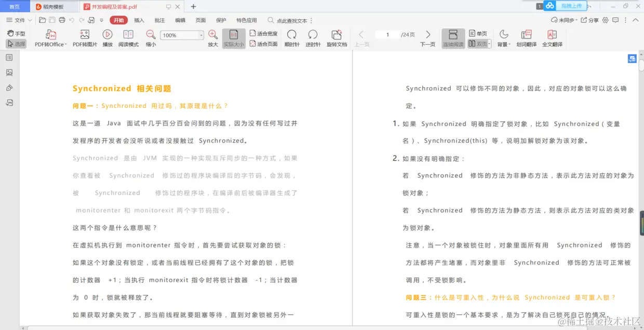Switch to the 编辑 ribbon tab

[x=180, y=20]
